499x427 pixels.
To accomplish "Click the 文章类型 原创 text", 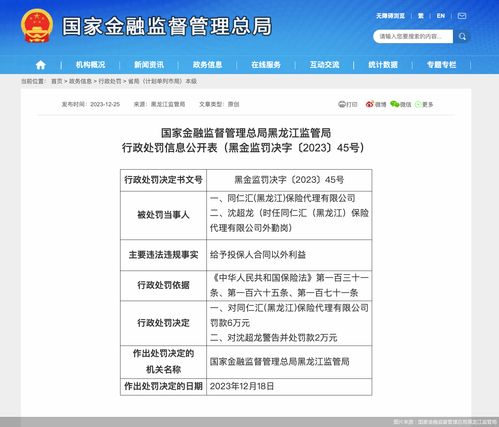I will 219,104.
